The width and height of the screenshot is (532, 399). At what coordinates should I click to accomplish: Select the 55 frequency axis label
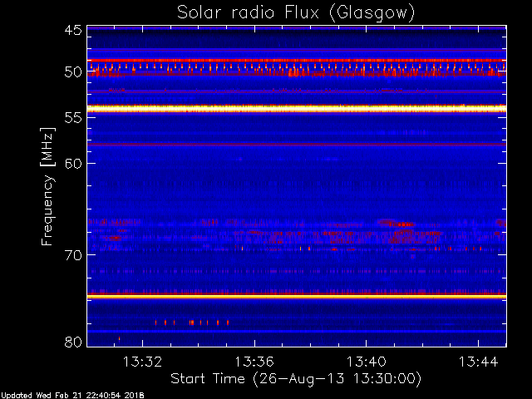tap(73, 118)
